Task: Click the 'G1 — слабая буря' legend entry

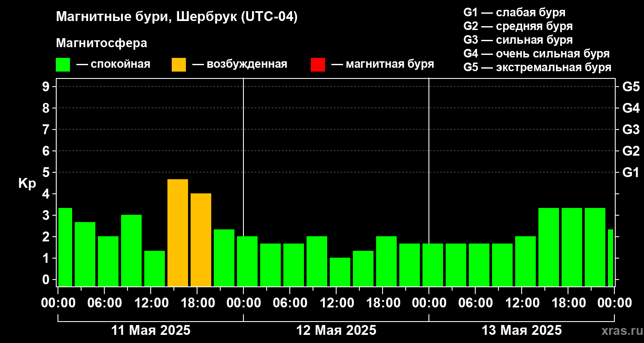Action: coord(514,12)
